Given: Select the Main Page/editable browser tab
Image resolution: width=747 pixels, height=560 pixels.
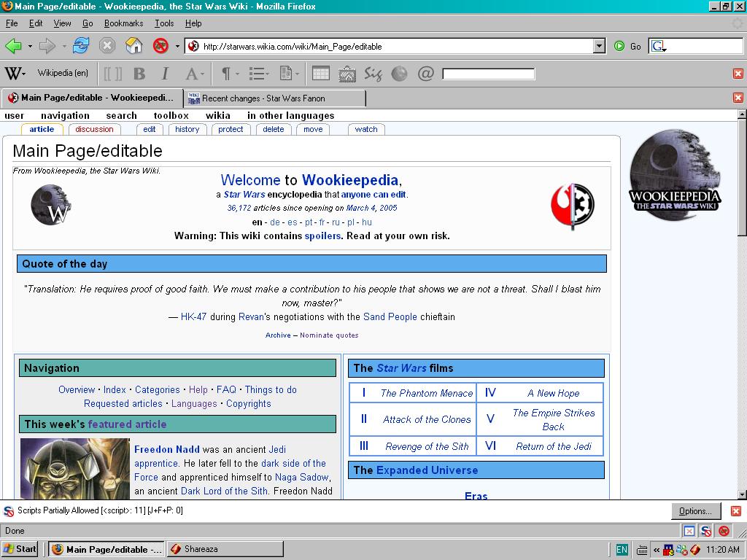Looking at the screenshot, I should tap(92, 98).
